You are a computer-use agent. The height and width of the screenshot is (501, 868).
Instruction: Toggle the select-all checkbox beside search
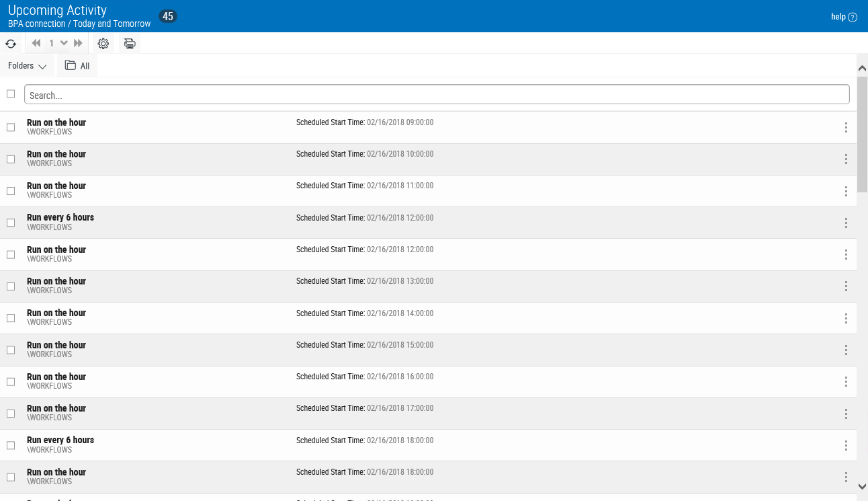point(11,94)
